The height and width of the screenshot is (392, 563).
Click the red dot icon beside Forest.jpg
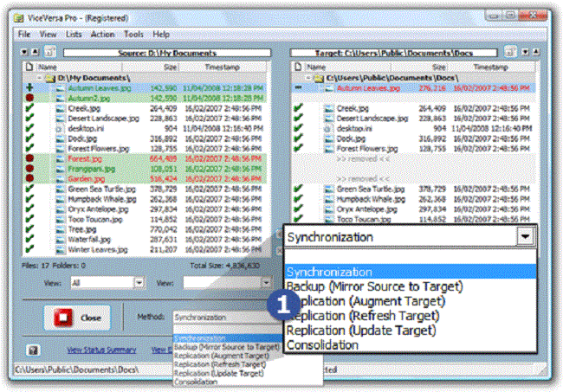(29, 158)
